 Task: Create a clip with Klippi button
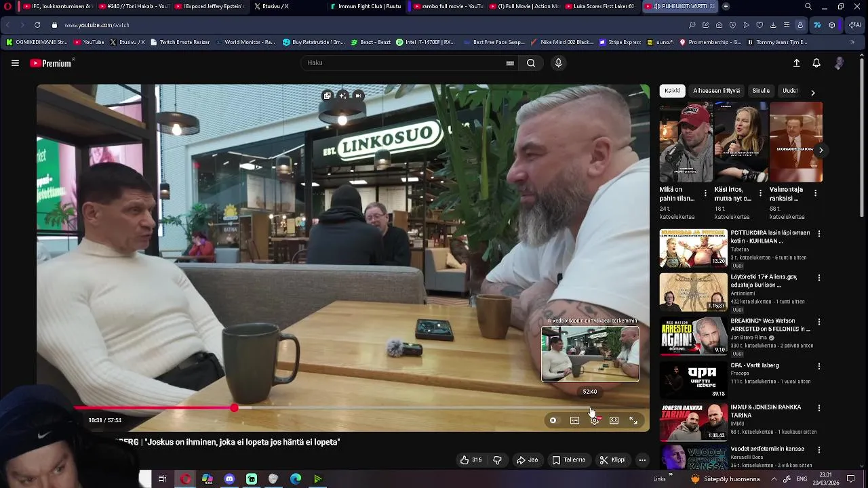click(612, 460)
